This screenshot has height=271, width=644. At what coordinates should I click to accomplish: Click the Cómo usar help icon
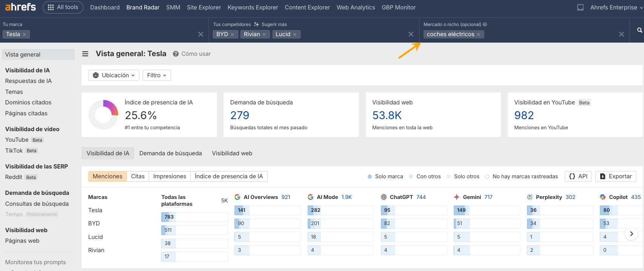(x=176, y=54)
